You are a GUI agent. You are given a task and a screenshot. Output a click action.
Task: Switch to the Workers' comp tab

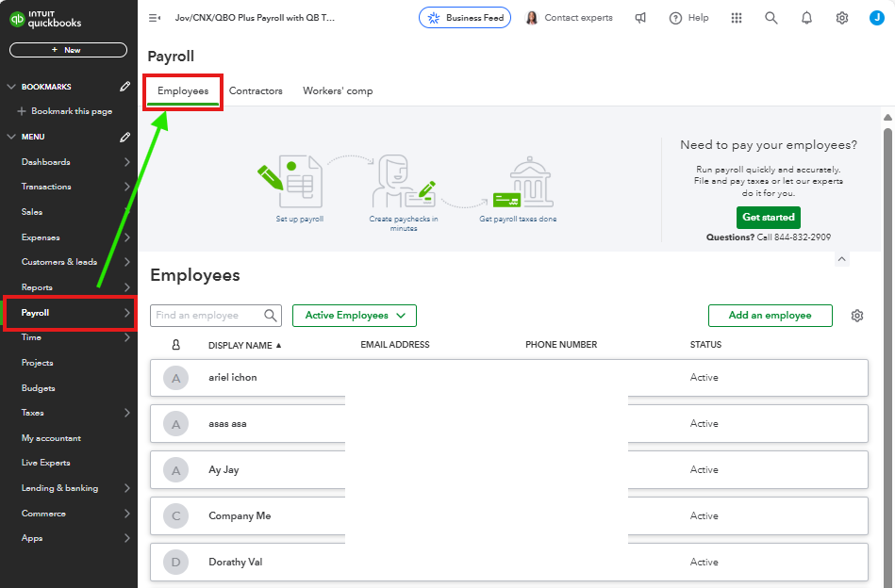338,91
